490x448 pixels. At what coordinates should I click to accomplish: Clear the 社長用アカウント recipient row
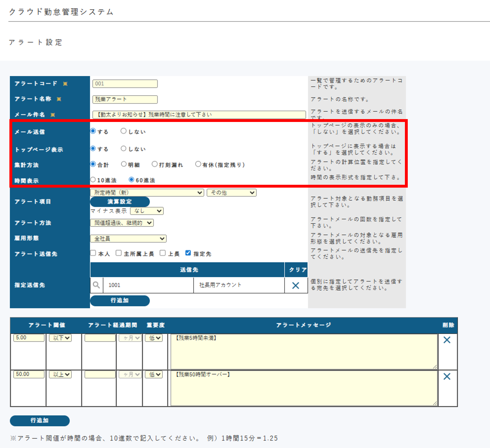coord(296,285)
